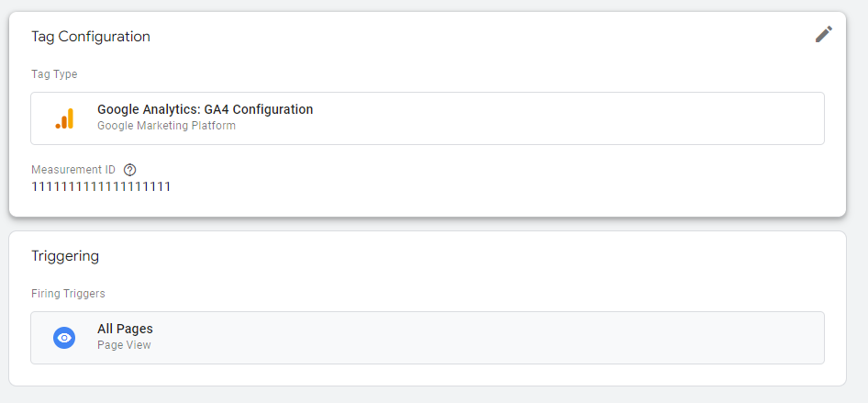This screenshot has height=403, width=868.
Task: Click blank area right of the Triggering heading
Action: pos(459,256)
